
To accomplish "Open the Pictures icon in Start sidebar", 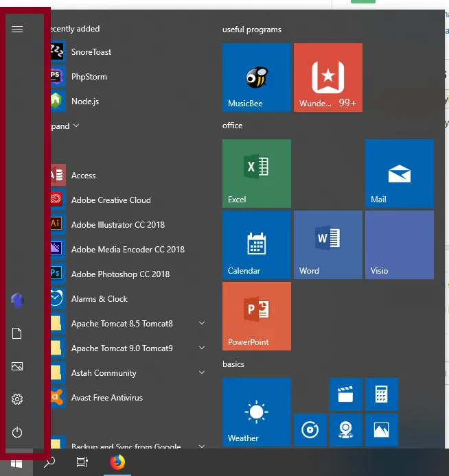I will (x=17, y=366).
